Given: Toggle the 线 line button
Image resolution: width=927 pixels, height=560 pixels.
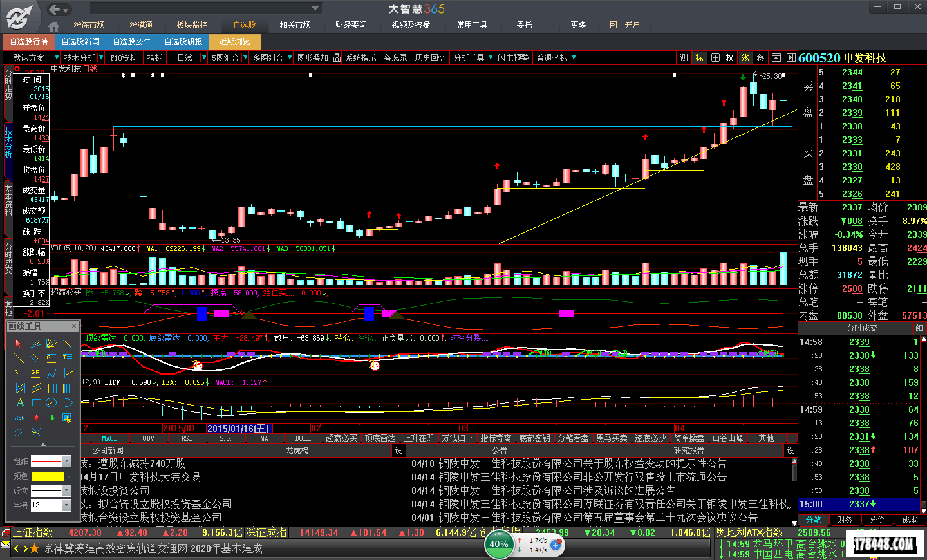Looking at the screenshot, I should (745, 57).
